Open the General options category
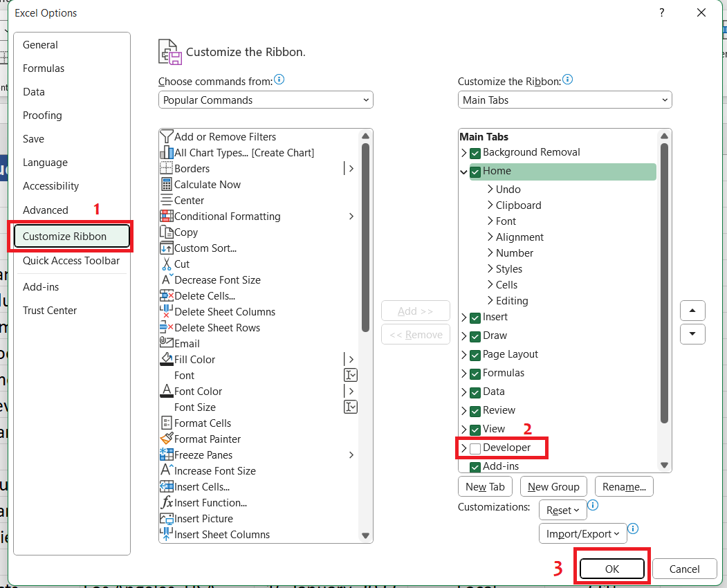Image resolution: width=727 pixels, height=588 pixels. point(72,45)
